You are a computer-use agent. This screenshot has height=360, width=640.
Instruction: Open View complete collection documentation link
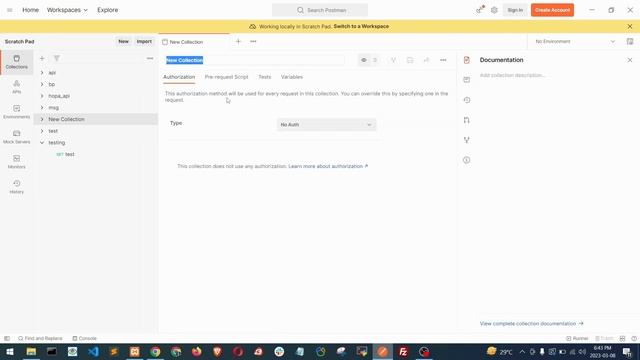pyautogui.click(x=531, y=323)
